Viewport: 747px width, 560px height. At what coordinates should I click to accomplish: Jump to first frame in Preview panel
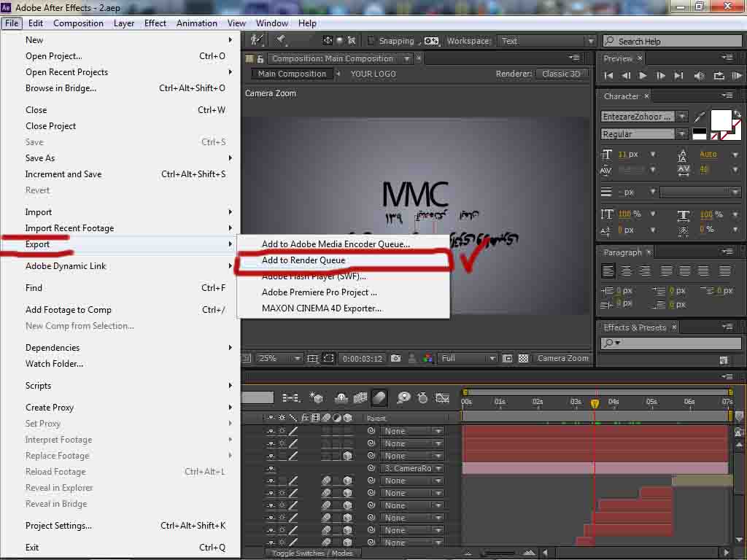click(608, 76)
